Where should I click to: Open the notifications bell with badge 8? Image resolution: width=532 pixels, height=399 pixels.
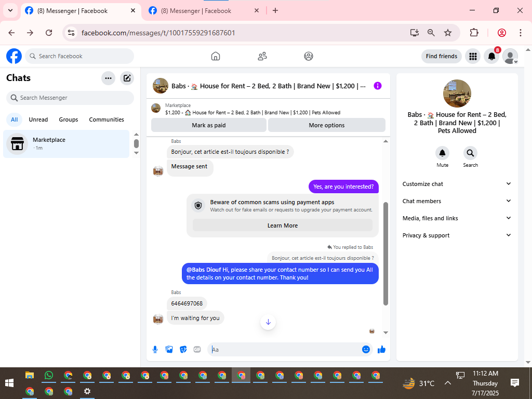(x=491, y=56)
